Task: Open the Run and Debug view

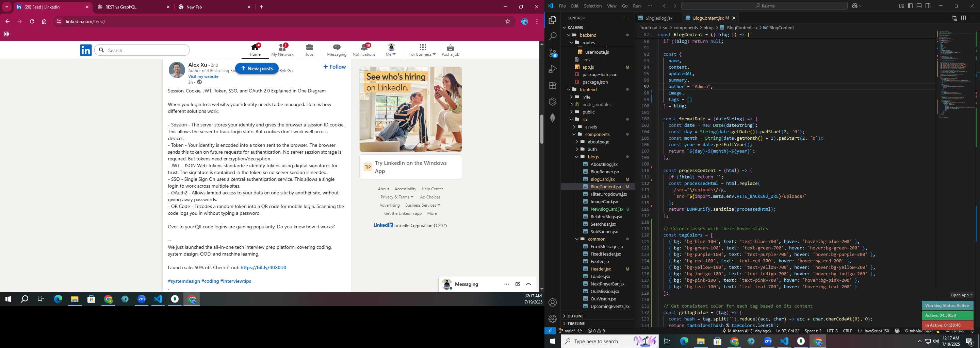Action: pyautogui.click(x=553, y=69)
